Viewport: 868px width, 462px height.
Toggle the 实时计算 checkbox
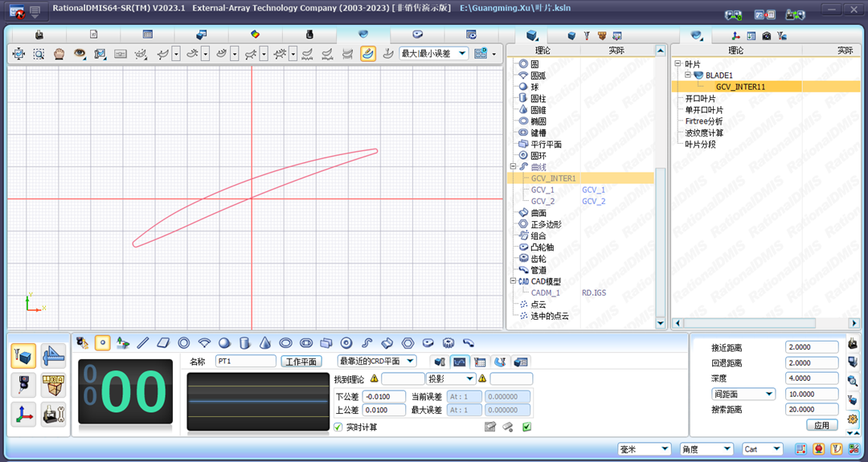click(x=338, y=427)
